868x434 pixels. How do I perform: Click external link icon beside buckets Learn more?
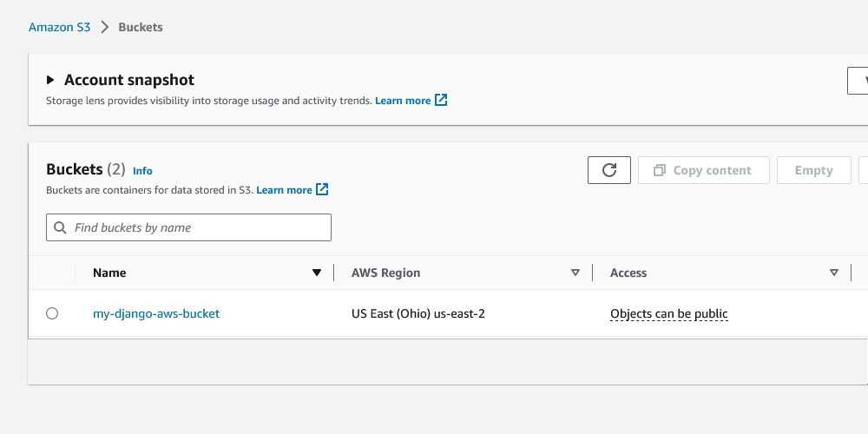pos(322,189)
